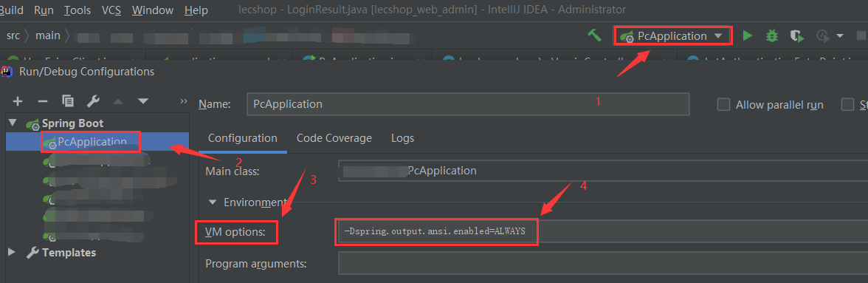The height and width of the screenshot is (283, 868).
Task: Remove configuration with minus icon
Action: tap(43, 100)
